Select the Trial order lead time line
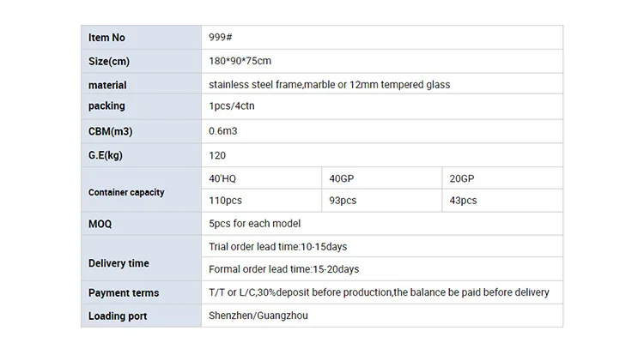The image size is (644, 361). coord(278,247)
